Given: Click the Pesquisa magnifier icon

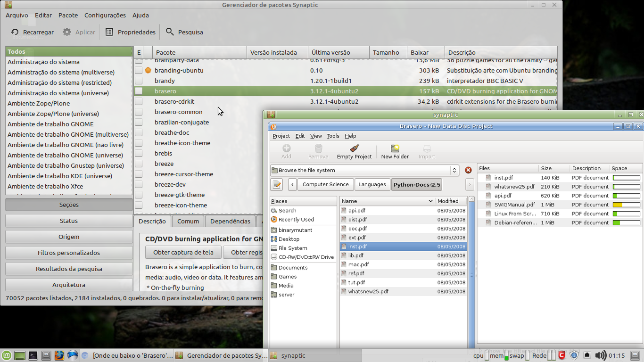Looking at the screenshot, I should pyautogui.click(x=170, y=32).
